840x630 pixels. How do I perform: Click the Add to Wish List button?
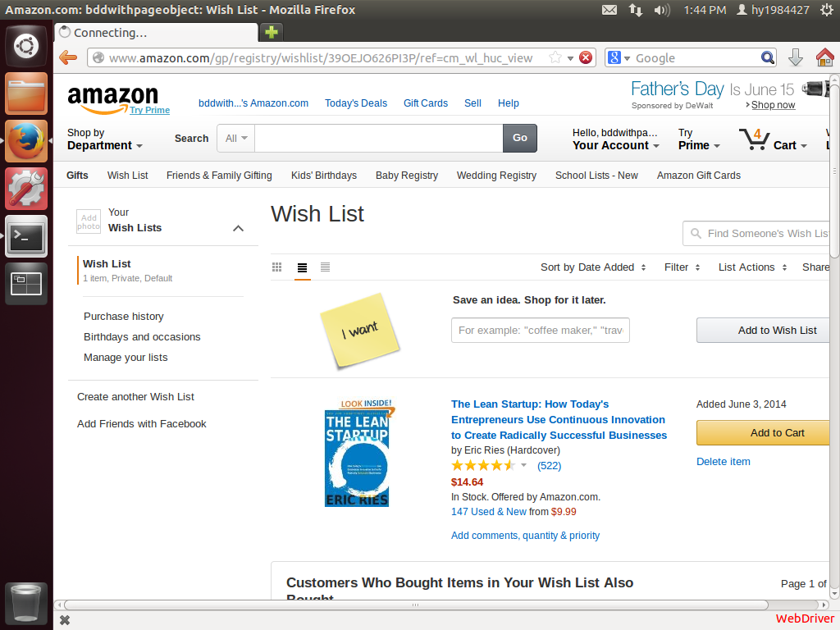coord(764,330)
